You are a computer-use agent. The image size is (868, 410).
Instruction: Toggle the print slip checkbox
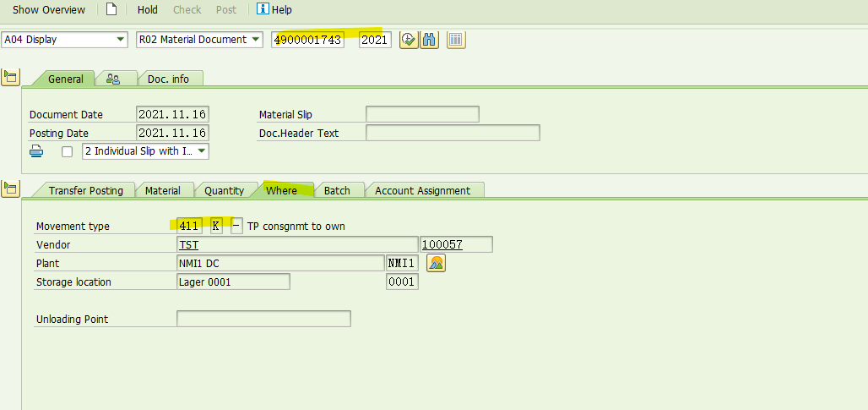(67, 151)
